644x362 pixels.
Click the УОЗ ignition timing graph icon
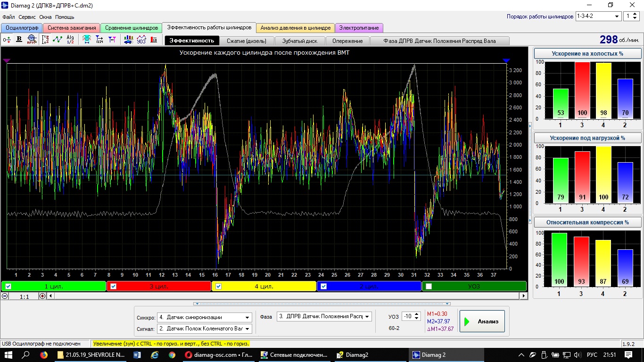coord(141,40)
